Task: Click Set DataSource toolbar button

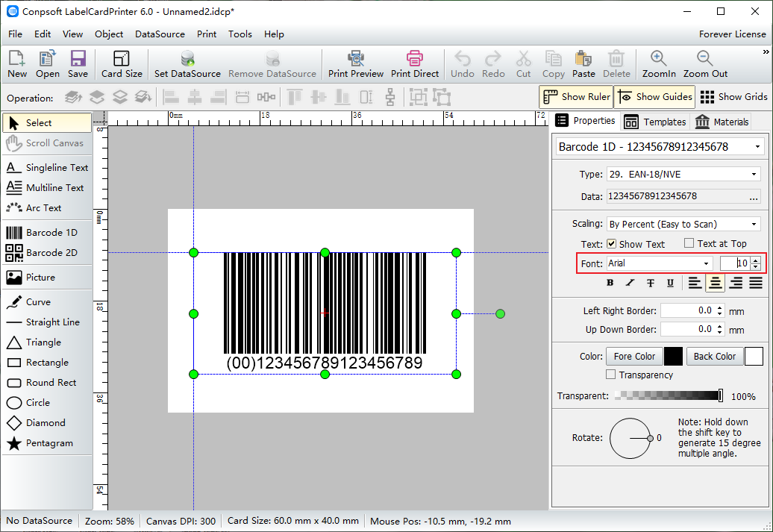Action: point(187,64)
